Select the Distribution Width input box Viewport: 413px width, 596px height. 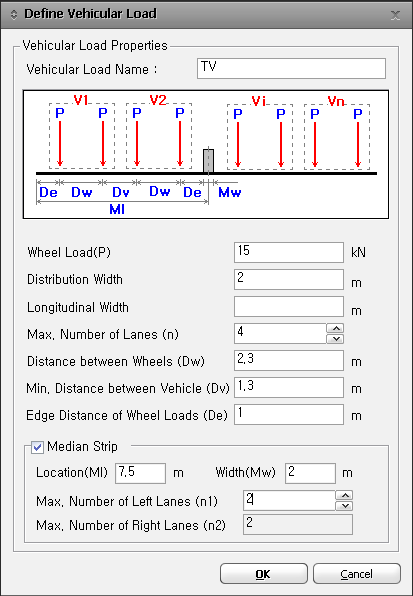point(289,279)
